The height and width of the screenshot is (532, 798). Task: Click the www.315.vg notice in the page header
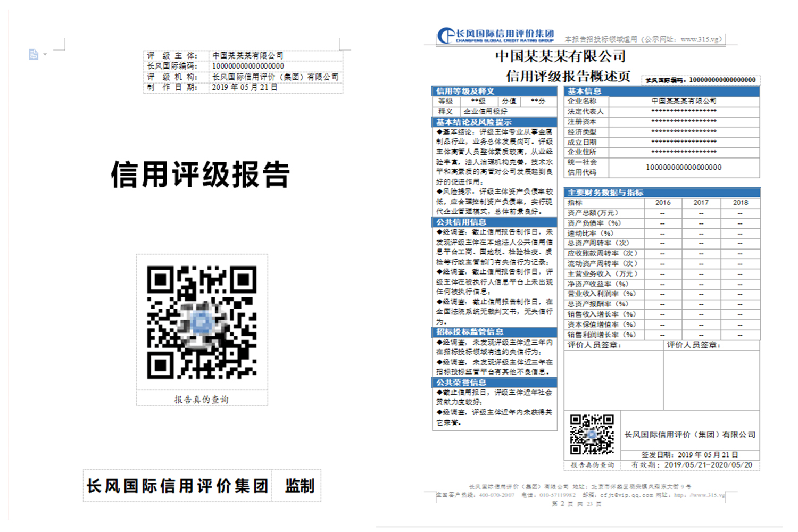tap(644, 39)
